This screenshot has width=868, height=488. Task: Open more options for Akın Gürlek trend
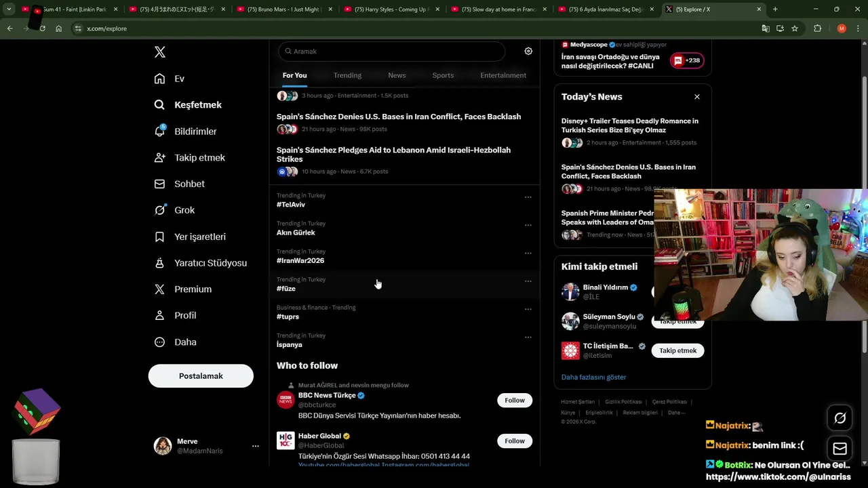[x=528, y=225]
